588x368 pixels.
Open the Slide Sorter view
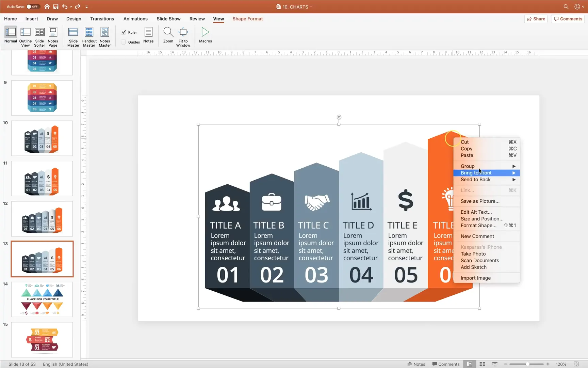point(39,36)
